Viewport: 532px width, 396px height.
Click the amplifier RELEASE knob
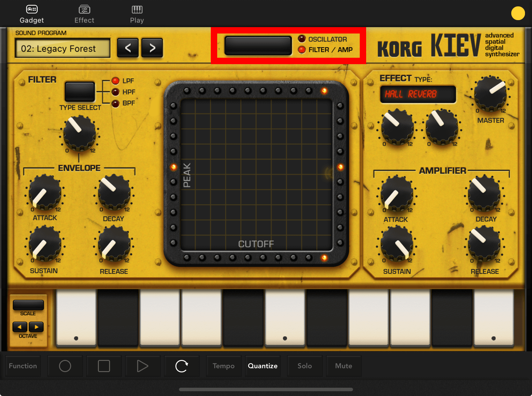[x=484, y=244]
